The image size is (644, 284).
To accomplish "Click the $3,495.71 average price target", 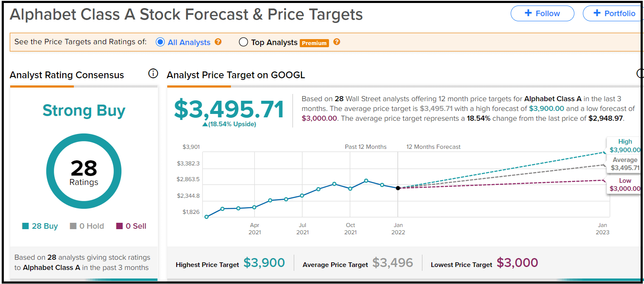I will point(229,110).
